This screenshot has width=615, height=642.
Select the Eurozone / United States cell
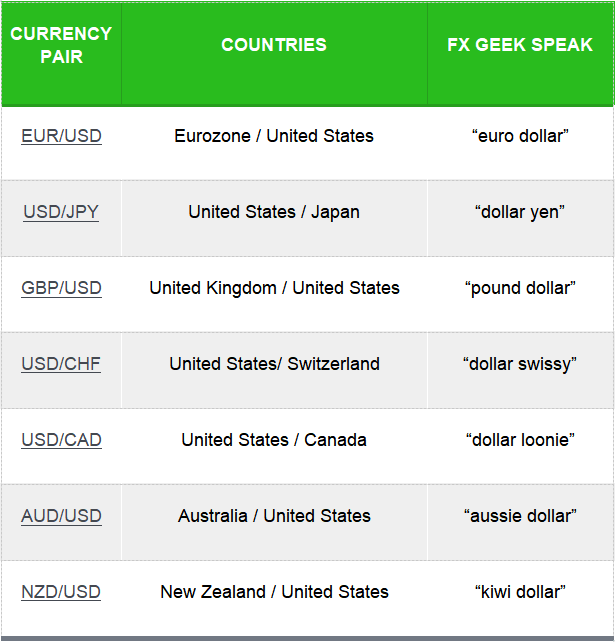[274, 136]
